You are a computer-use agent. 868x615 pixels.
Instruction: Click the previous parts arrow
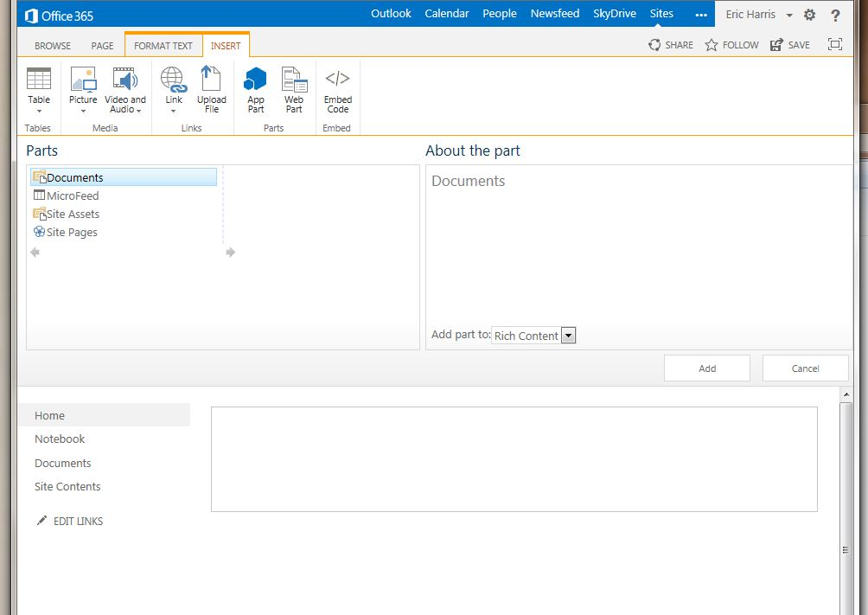pos(35,252)
